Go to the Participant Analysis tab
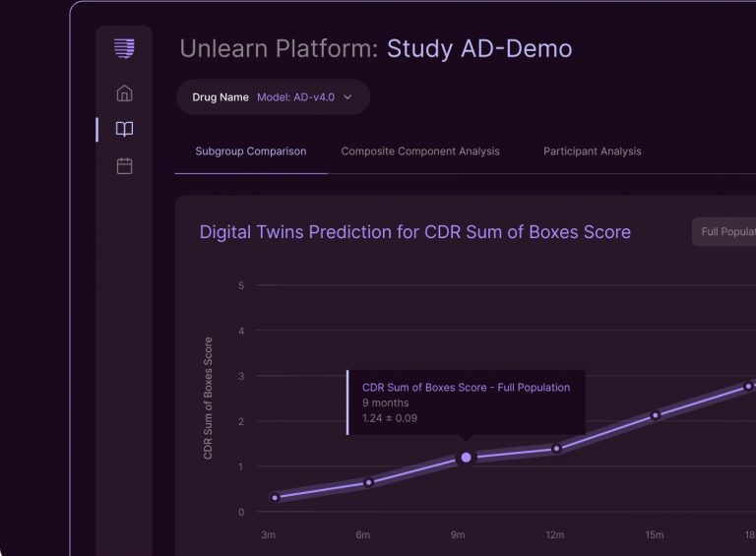This screenshot has height=556, width=756. point(593,152)
